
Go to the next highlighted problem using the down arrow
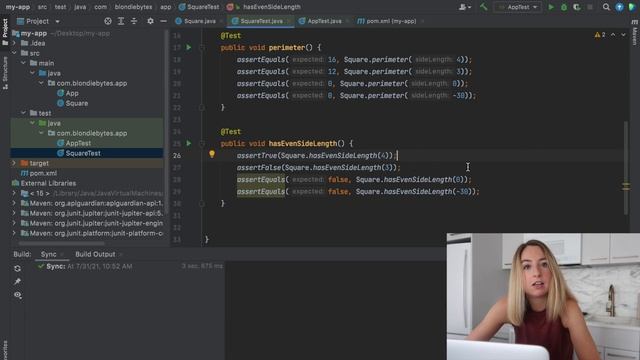point(623,35)
